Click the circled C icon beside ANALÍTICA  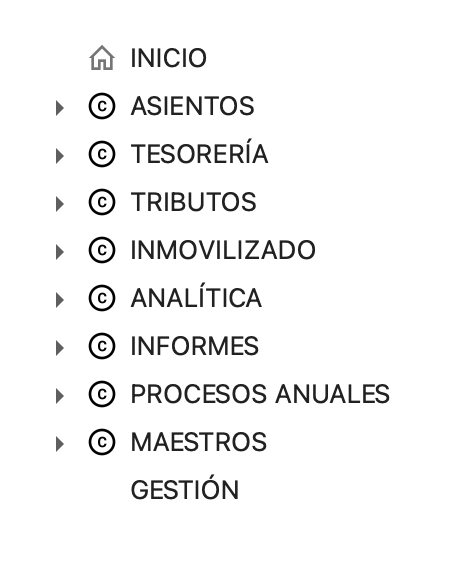click(x=102, y=298)
